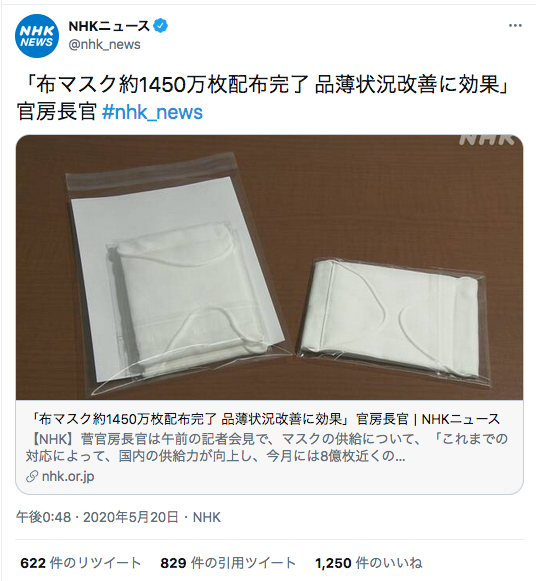The width and height of the screenshot is (536, 581).
Task: View the 1,250 件のいいね list
Action: (369, 563)
